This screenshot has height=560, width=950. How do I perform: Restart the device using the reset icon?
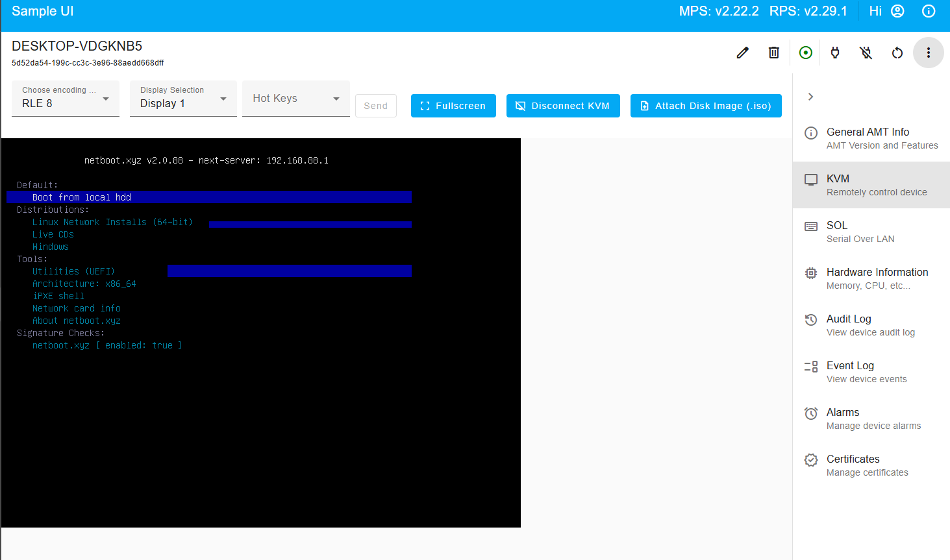897,53
